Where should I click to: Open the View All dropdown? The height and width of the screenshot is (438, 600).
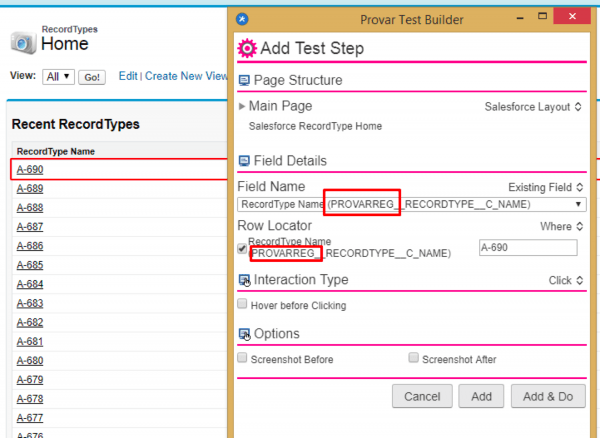coord(58,77)
